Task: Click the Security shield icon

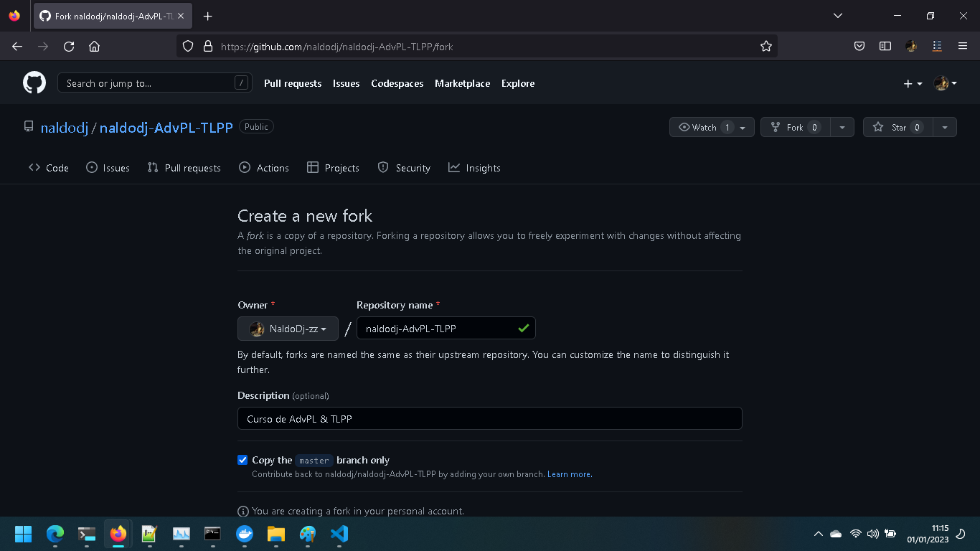Action: 382,167
